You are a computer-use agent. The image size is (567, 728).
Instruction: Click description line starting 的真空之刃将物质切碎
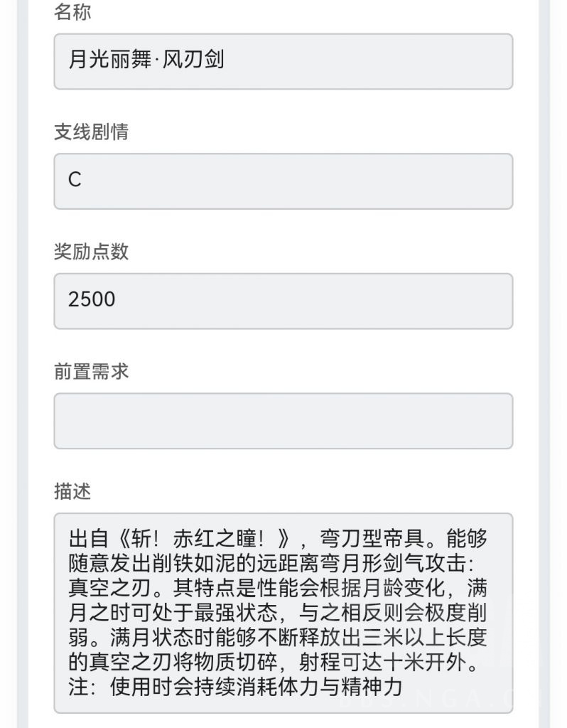point(274,662)
